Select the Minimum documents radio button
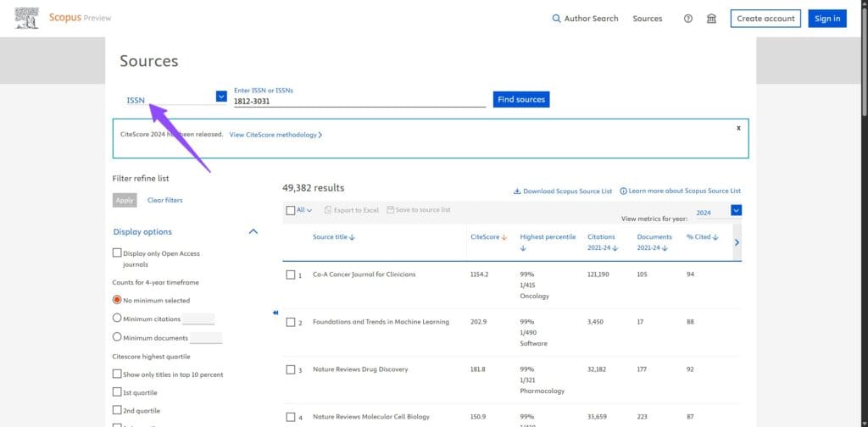 [117, 337]
